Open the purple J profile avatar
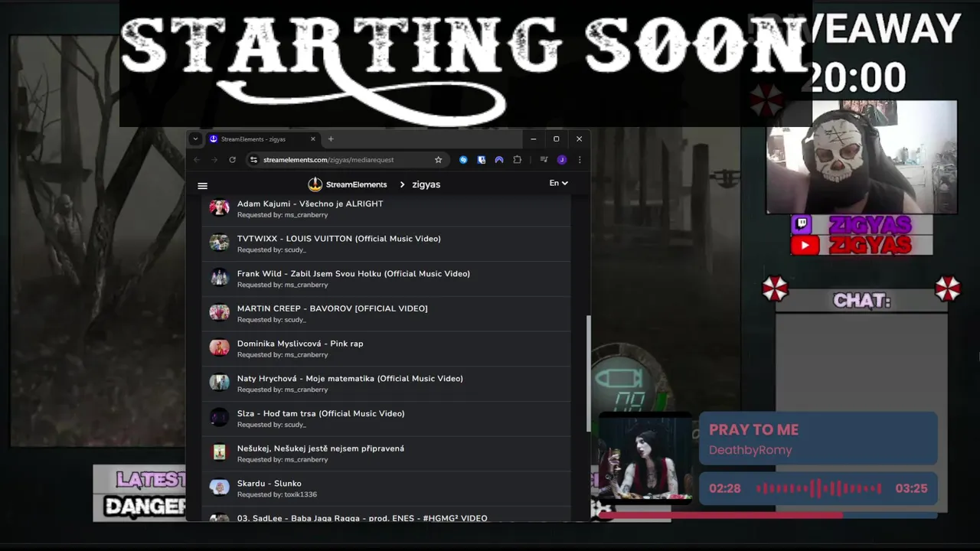Viewport: 980px width, 551px height. click(562, 160)
